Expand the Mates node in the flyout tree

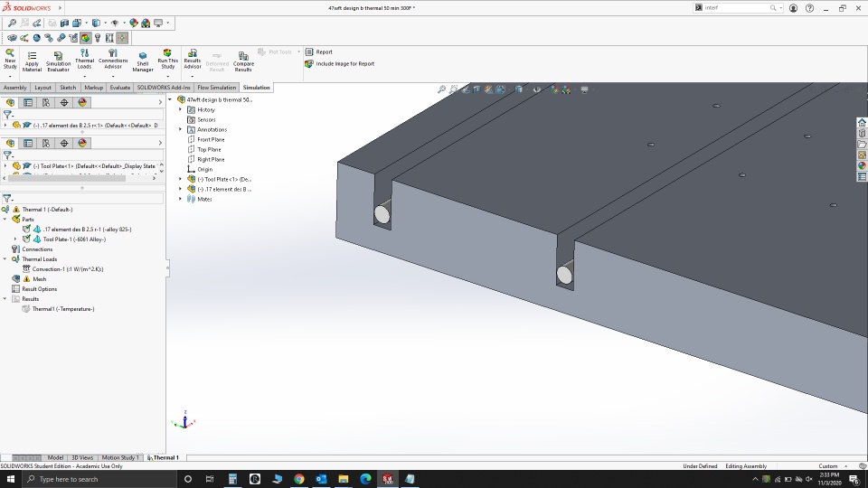pos(180,199)
